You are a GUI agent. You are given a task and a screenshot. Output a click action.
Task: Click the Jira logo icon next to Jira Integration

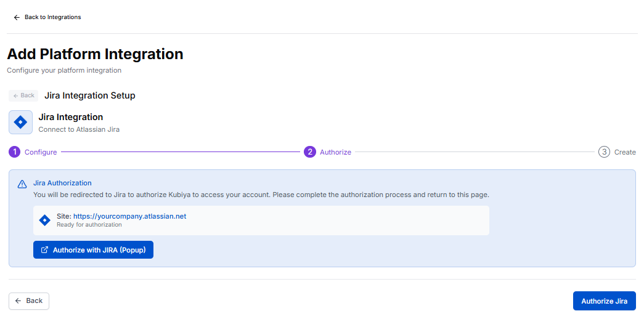[x=20, y=123]
